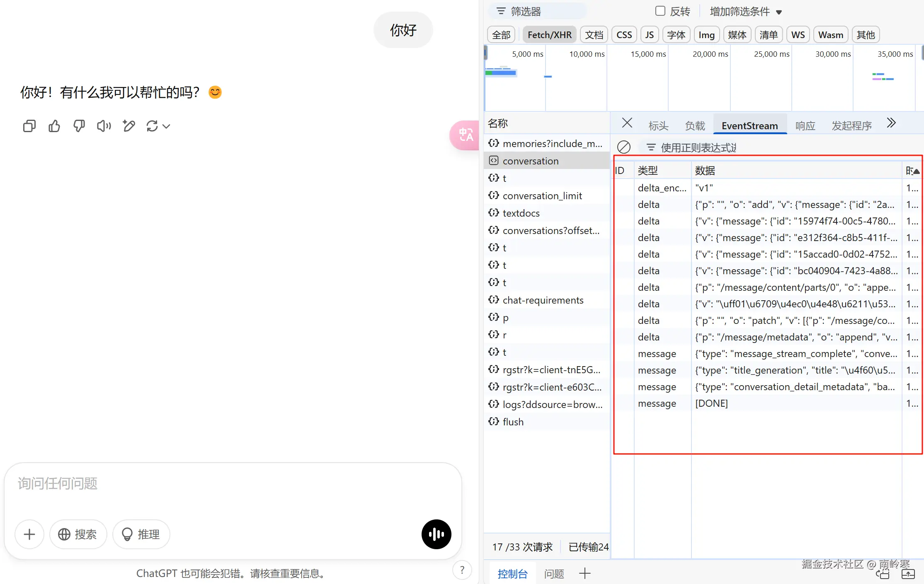This screenshot has width=924, height=584.
Task: Enable the 反转 invert checkbox
Action: coord(660,11)
